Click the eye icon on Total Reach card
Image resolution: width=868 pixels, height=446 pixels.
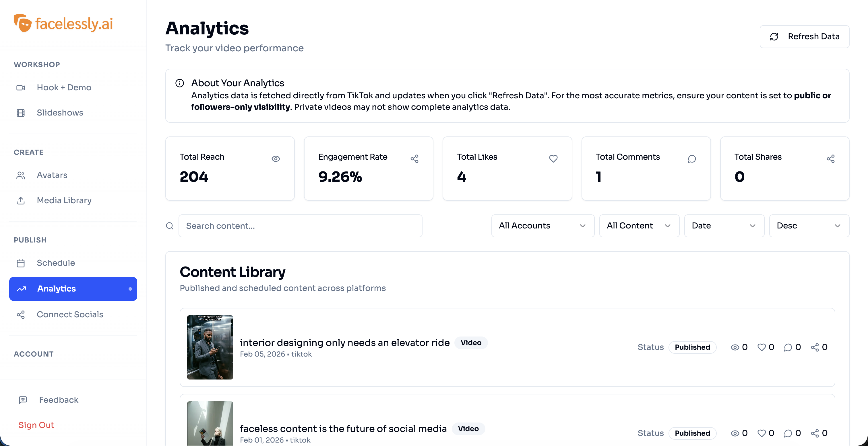pos(276,159)
